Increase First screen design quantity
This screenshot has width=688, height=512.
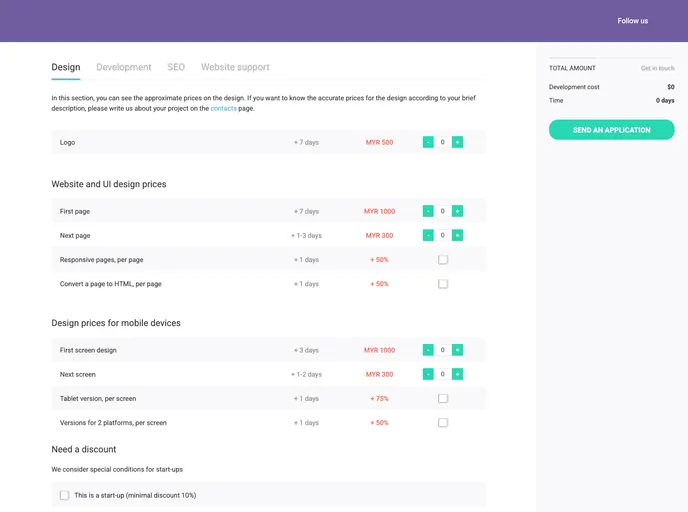point(457,350)
